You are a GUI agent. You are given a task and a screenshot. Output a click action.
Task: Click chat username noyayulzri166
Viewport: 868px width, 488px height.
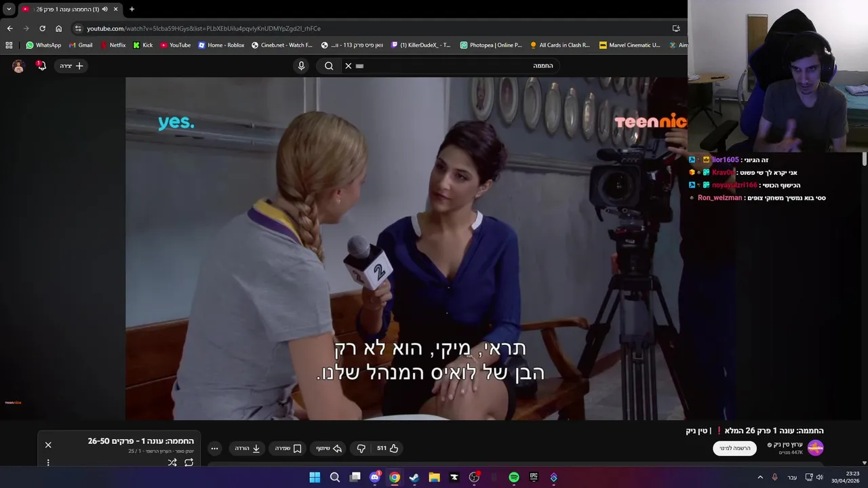734,185
